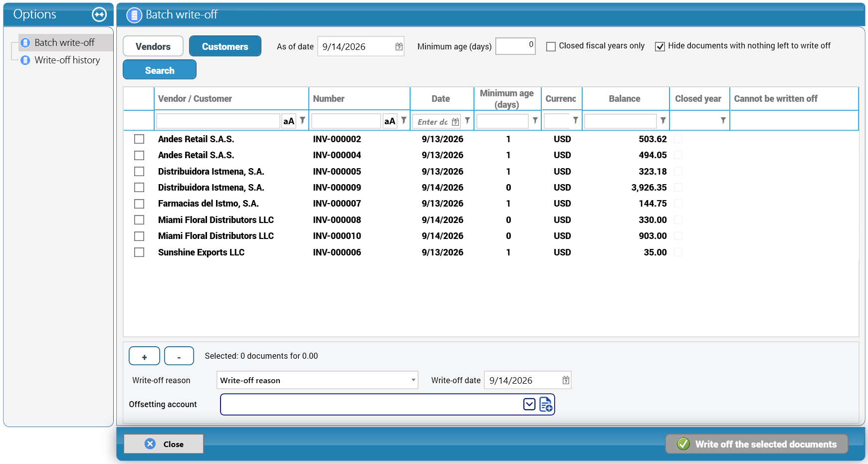Open filter funnel for Currency column

point(576,120)
